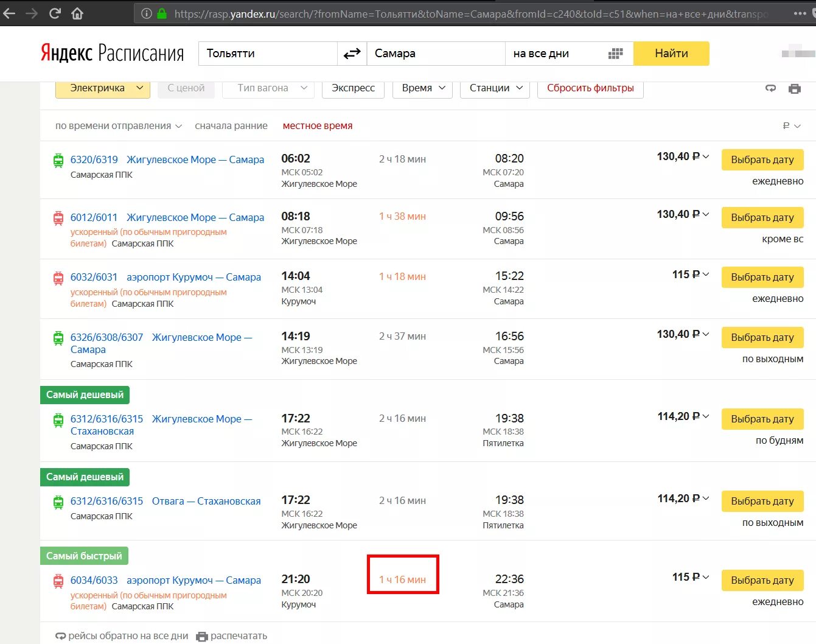
Task: Toggle 'сначала ранние' sort order
Action: pos(231,126)
